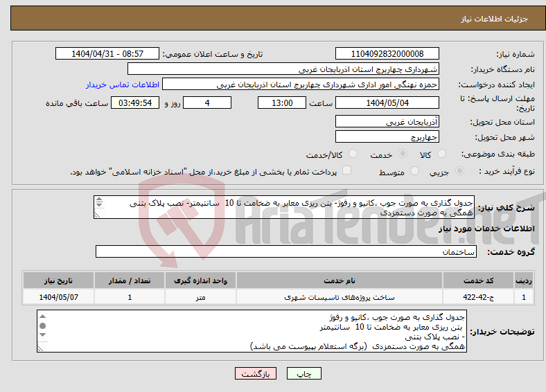Click scroll-up arrow in توضیحات خریدار box
Viewport: 546px width, 392px height.
(x=42, y=316)
